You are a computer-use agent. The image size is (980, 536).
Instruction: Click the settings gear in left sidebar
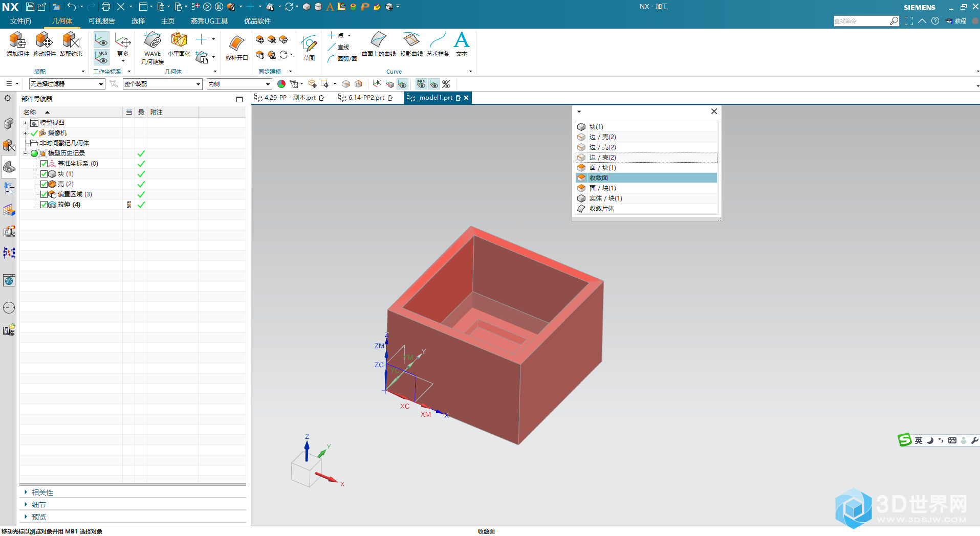8,98
